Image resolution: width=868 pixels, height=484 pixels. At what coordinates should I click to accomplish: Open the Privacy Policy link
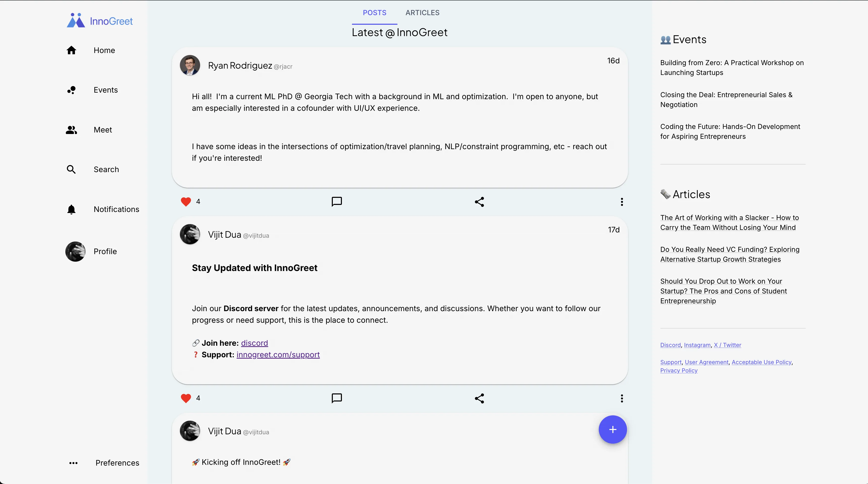point(679,370)
